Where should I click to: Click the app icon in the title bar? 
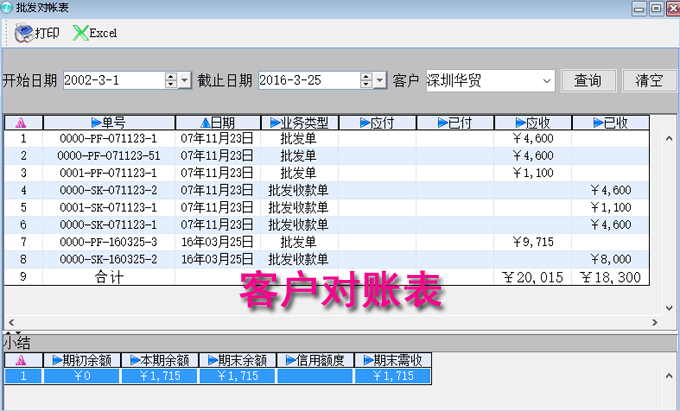[x=7, y=7]
